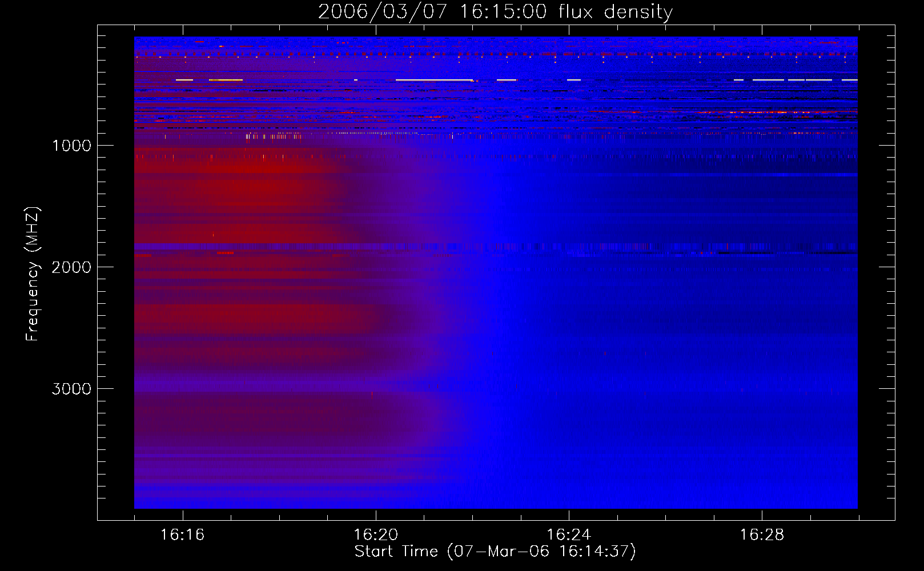Image resolution: width=924 pixels, height=571 pixels.
Task: Click the 16:16 time tick label
Action: click(182, 534)
